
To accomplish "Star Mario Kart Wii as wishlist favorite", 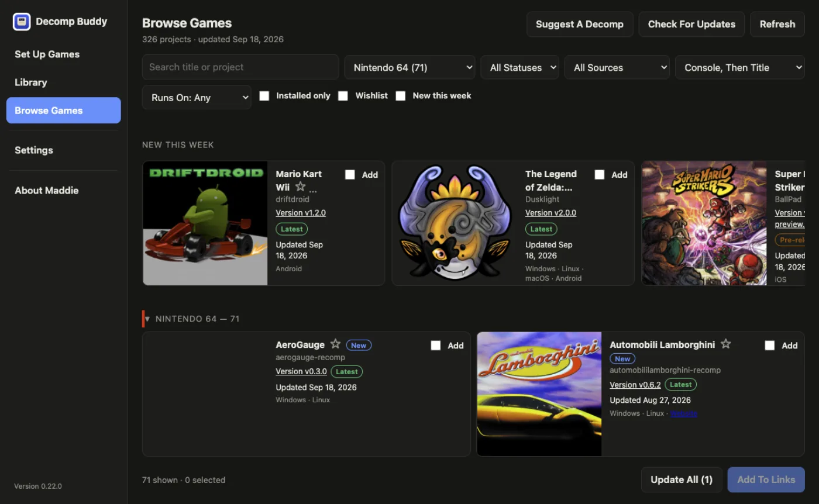I will click(x=300, y=187).
